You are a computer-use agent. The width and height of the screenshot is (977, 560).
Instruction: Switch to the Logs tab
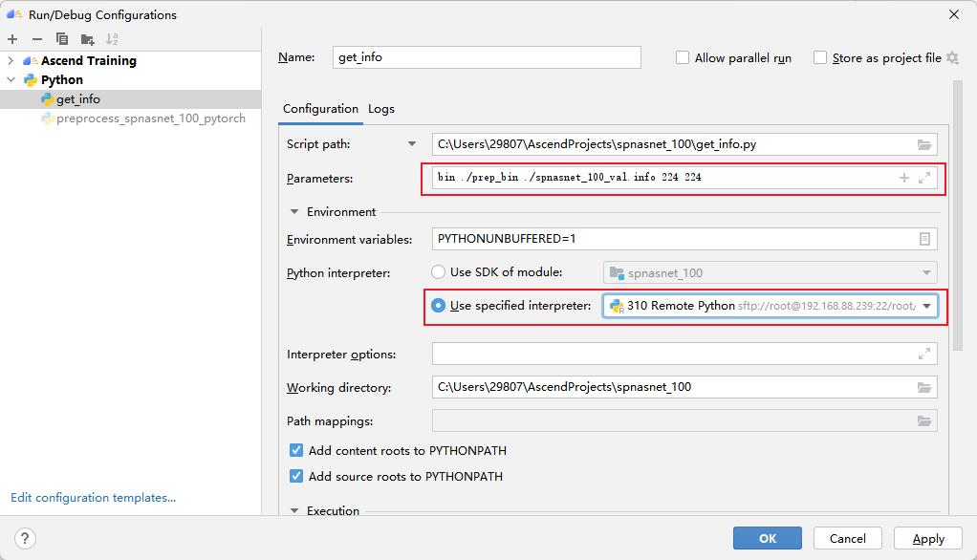point(380,109)
